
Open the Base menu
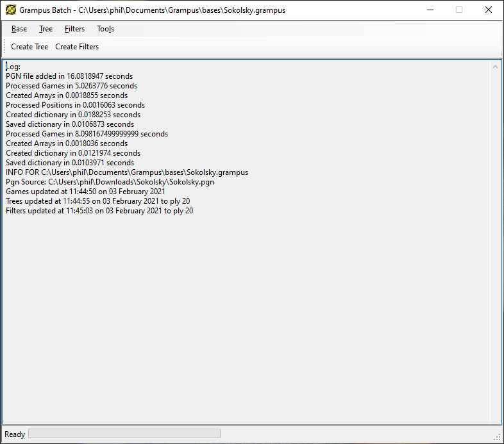(19, 29)
